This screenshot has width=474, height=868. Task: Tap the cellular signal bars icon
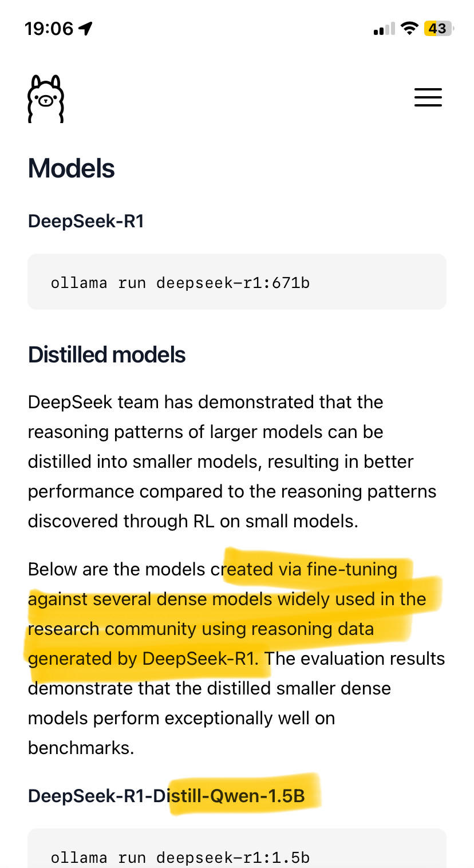(x=384, y=29)
